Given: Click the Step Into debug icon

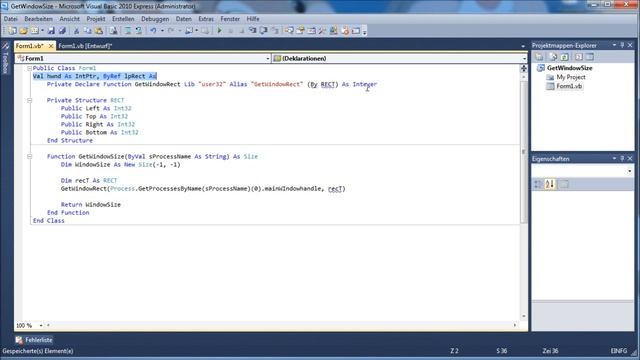Looking at the screenshot, I should coord(252,31).
